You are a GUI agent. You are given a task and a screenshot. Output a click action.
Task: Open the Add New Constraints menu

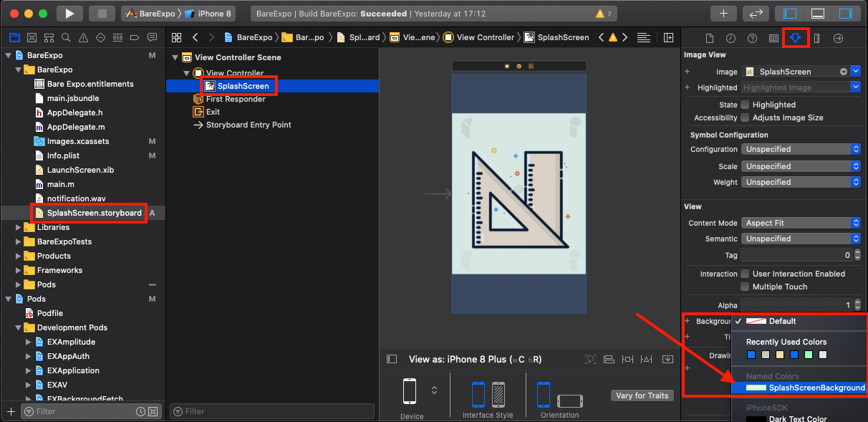[x=627, y=359]
